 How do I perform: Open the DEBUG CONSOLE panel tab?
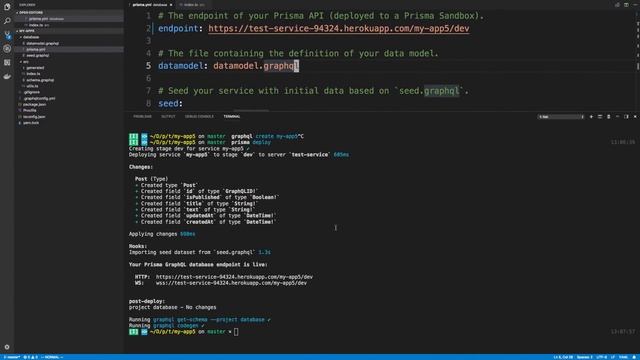pyautogui.click(x=199, y=117)
